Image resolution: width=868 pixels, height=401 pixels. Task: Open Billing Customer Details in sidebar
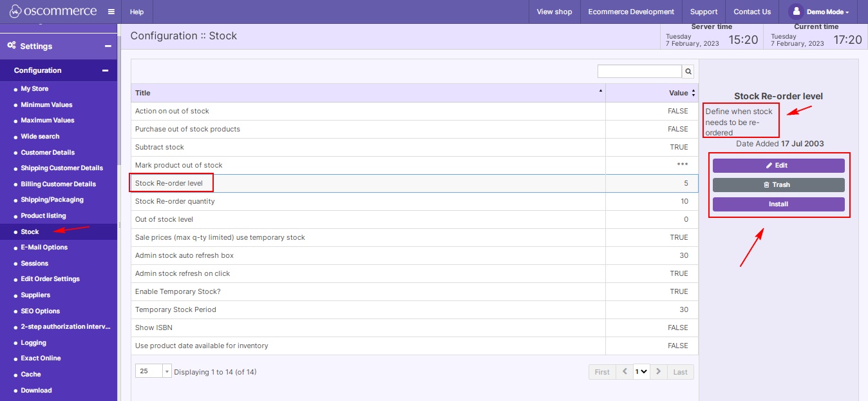coord(59,184)
